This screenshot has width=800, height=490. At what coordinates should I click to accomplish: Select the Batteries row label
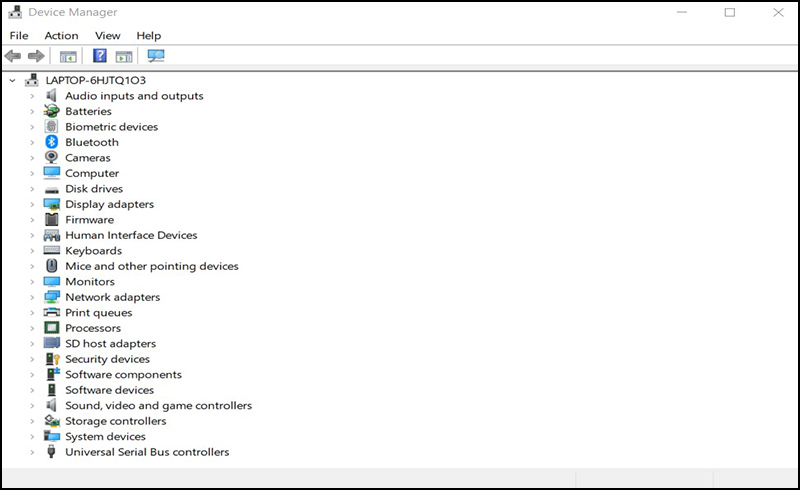coord(88,111)
